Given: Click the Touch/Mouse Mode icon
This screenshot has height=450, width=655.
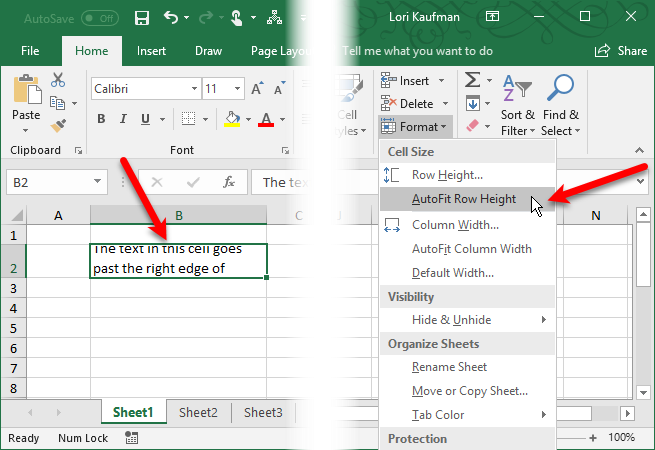Looking at the screenshot, I should pos(237,18).
